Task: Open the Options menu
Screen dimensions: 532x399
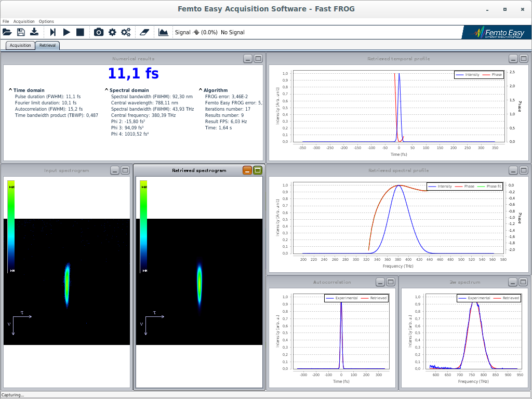Action: [46, 21]
